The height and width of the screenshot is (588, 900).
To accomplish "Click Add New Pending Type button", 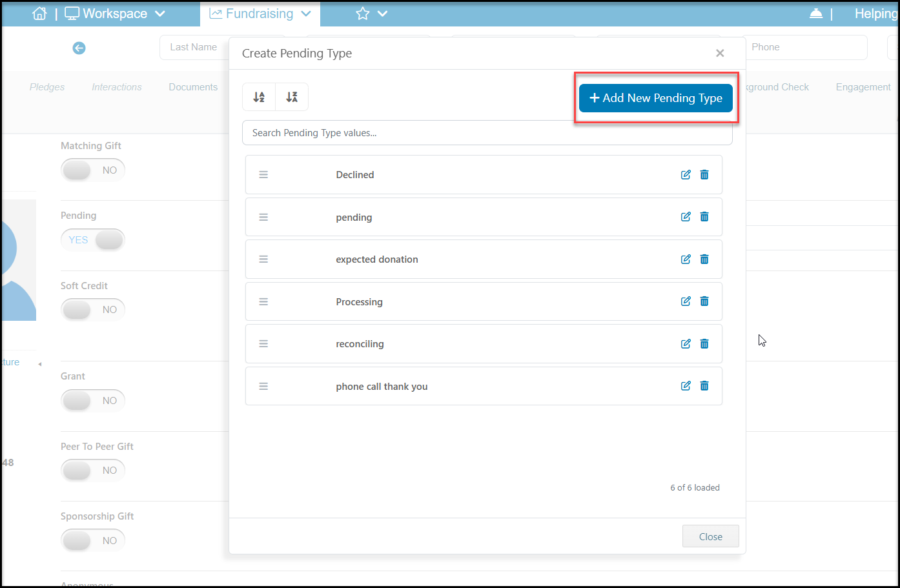I will tap(656, 98).
